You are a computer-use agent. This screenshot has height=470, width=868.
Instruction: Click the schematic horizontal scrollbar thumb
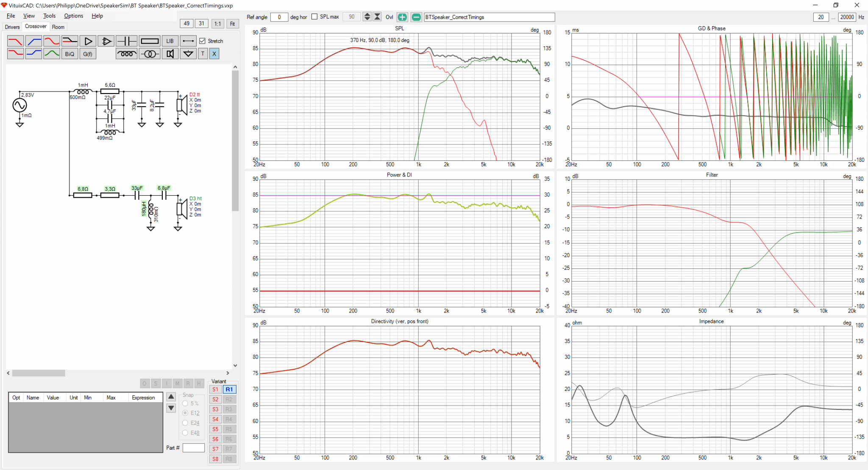39,373
